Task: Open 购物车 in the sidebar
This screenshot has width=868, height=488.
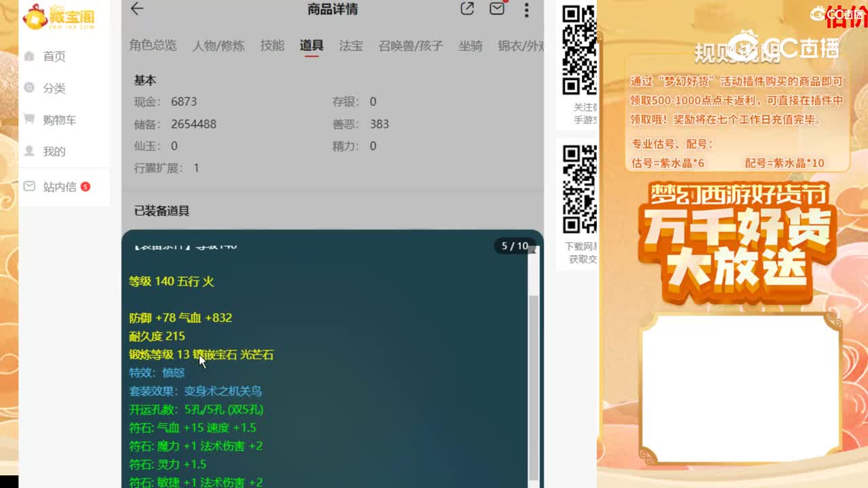Action: 60,120
